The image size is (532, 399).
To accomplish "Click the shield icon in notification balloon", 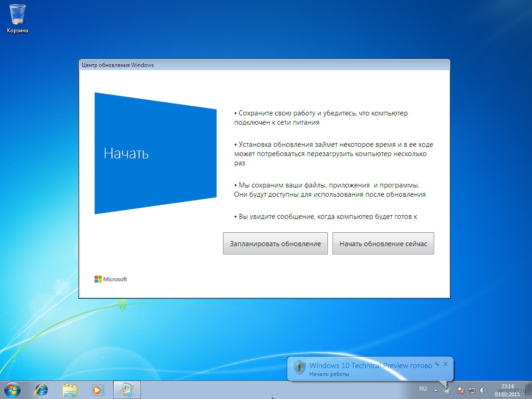I will click(x=299, y=368).
